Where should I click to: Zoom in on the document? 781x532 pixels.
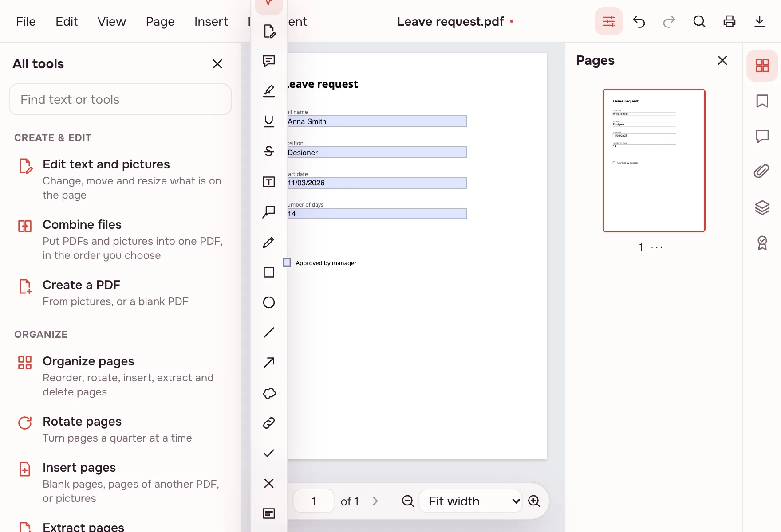[534, 501]
